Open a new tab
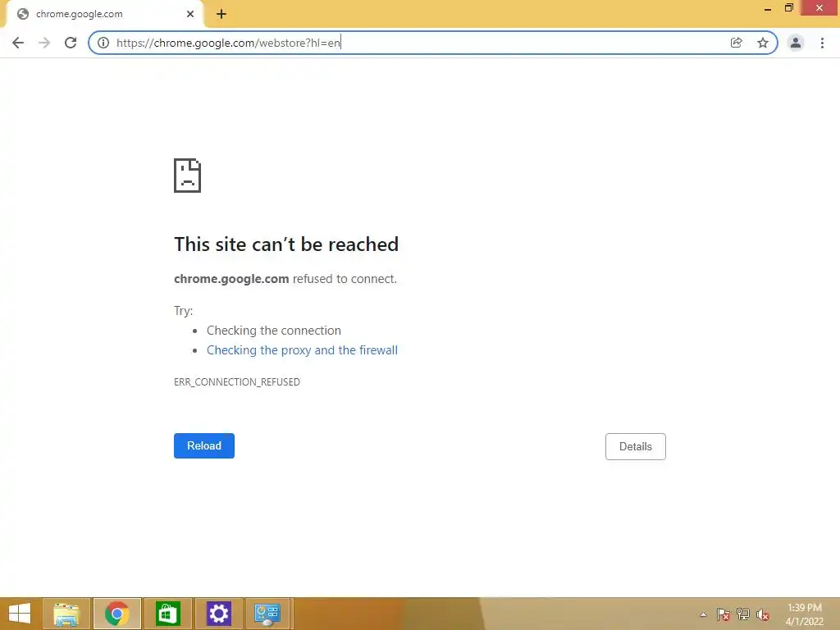Screen dimensions: 840x630 (x=221, y=15)
